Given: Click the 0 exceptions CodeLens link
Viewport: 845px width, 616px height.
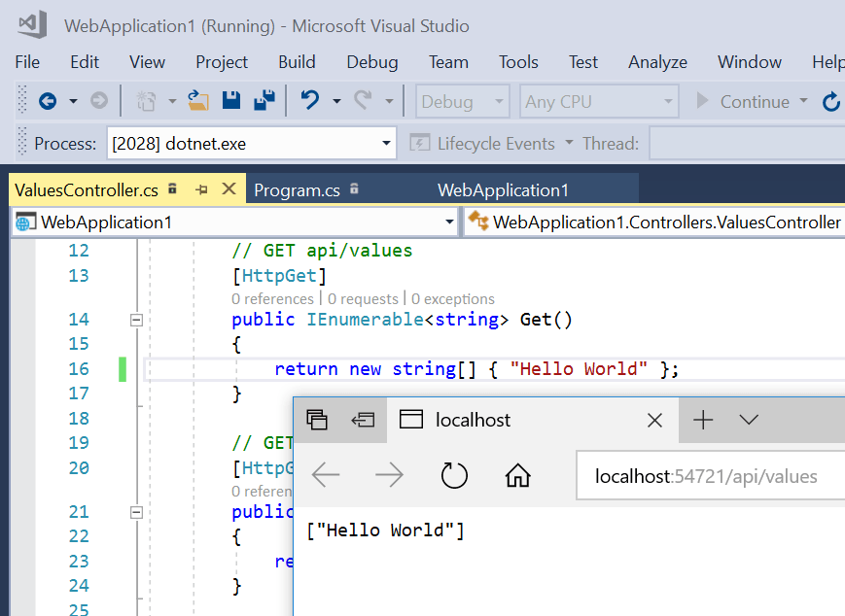Looking at the screenshot, I should 453,299.
